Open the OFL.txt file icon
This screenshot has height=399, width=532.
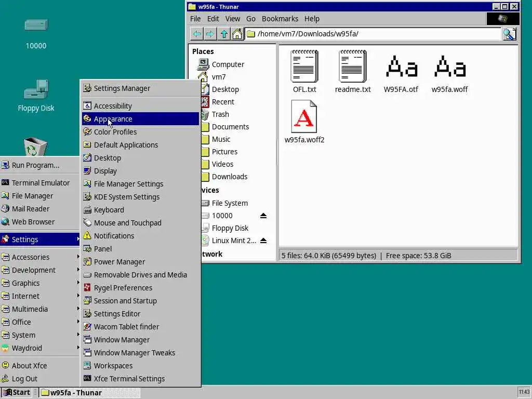[304, 66]
